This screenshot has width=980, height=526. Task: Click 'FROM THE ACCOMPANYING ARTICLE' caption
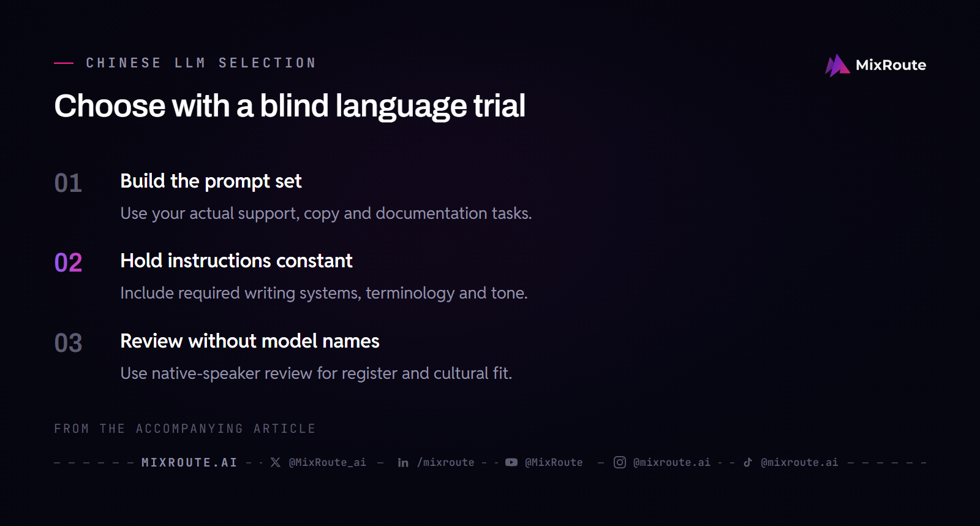coord(185,429)
